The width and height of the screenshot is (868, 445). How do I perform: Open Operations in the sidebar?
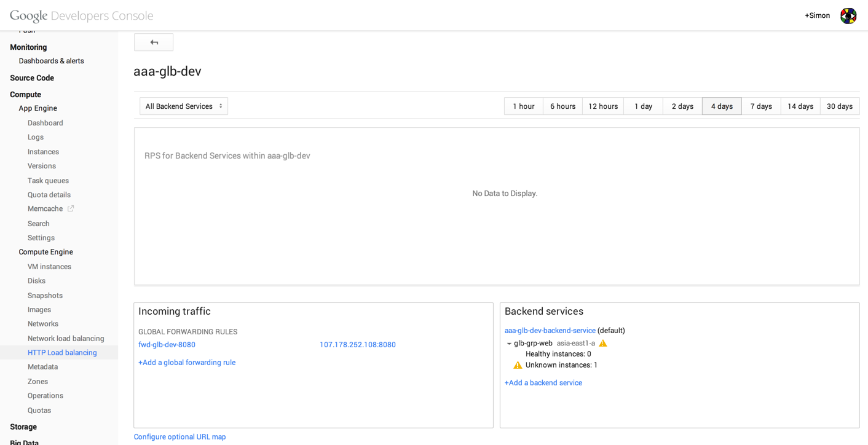tap(45, 396)
